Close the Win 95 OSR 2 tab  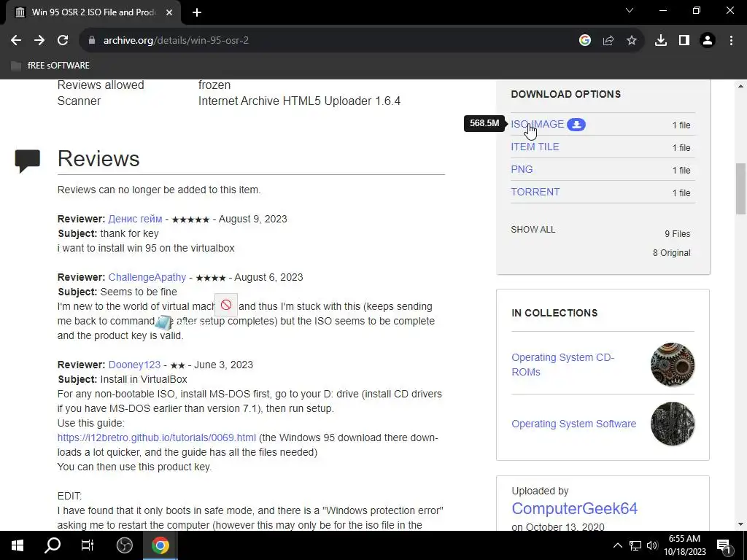169,12
